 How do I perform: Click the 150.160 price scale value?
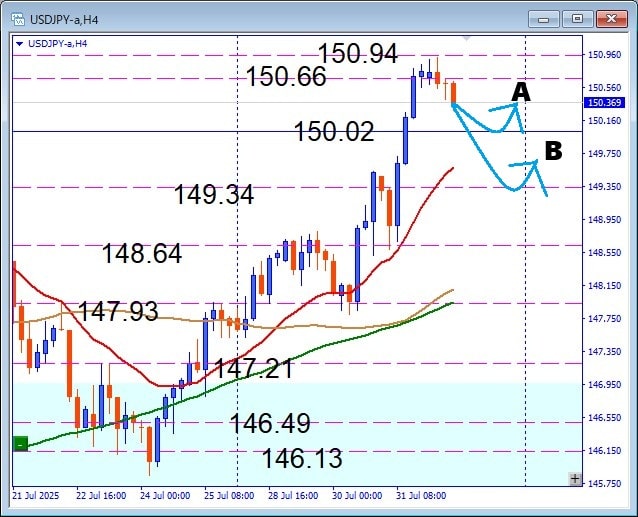coord(605,121)
